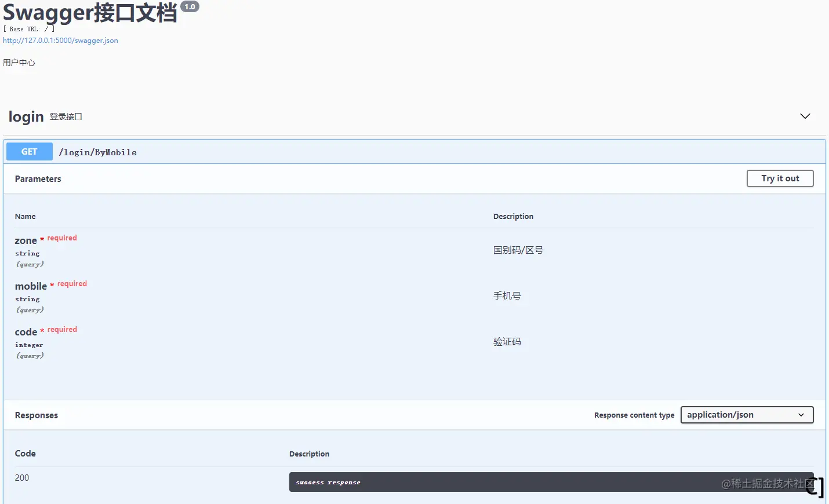Click the GET method badge
The image size is (829, 504).
tap(30, 152)
